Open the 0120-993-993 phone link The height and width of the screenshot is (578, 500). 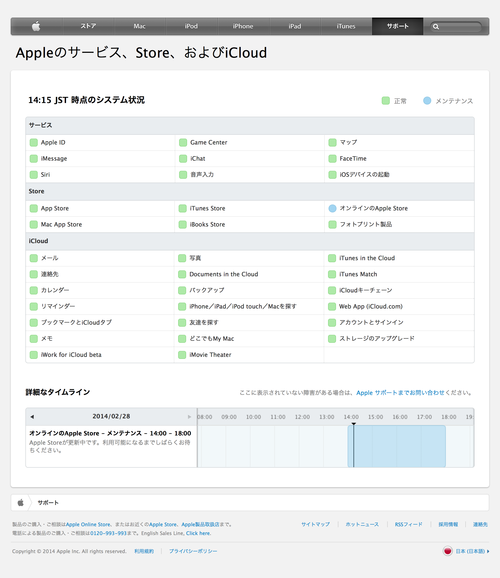pos(108,533)
